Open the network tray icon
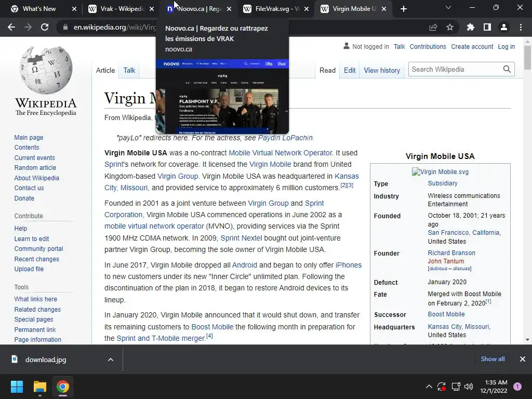This screenshot has height=399, width=532. 456,387
